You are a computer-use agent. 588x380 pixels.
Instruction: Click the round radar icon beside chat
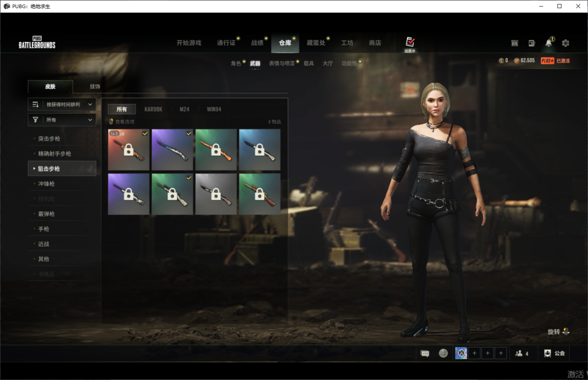[443, 353]
